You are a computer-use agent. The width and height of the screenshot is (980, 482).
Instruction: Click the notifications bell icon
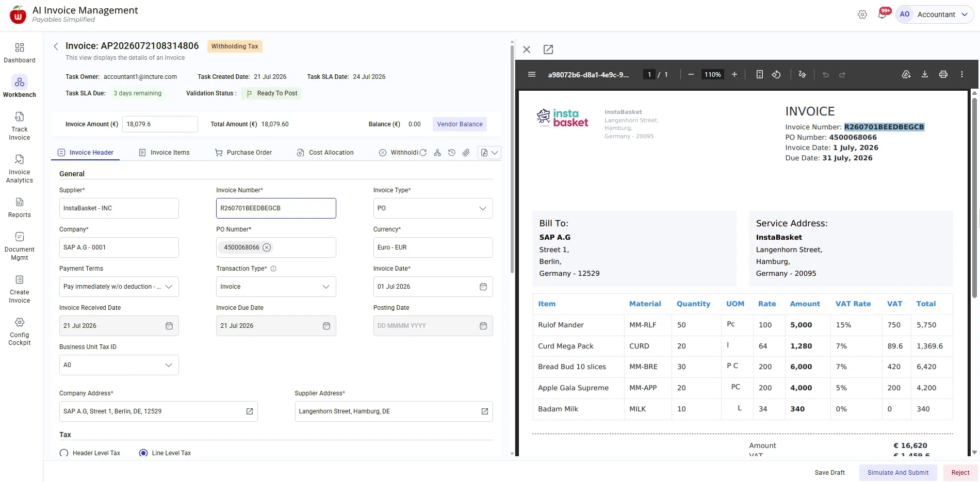(x=882, y=14)
